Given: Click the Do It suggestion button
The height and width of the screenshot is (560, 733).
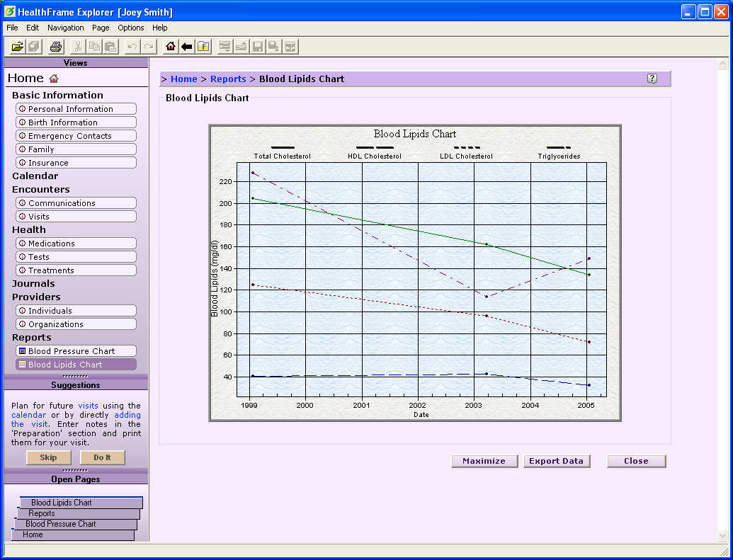Looking at the screenshot, I should tap(103, 457).
